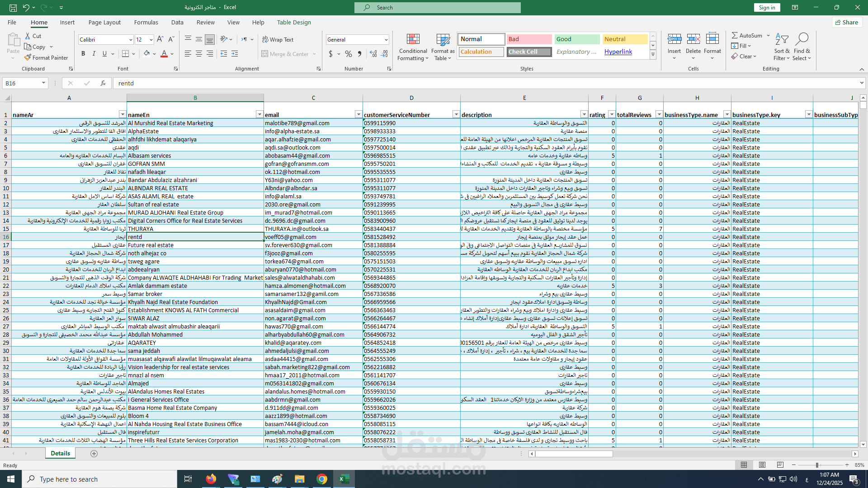Click the Find & Select magnifier icon
Image resolution: width=868 pixels, height=488 pixels.
802,40
